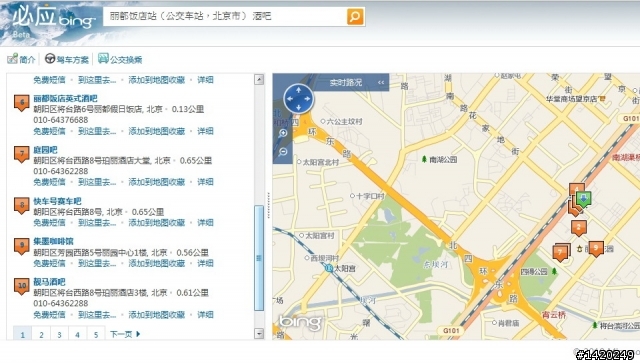Screen dimensions: 640x363
Task: Click the results list scrollbar down arrow
Action: coord(259,333)
